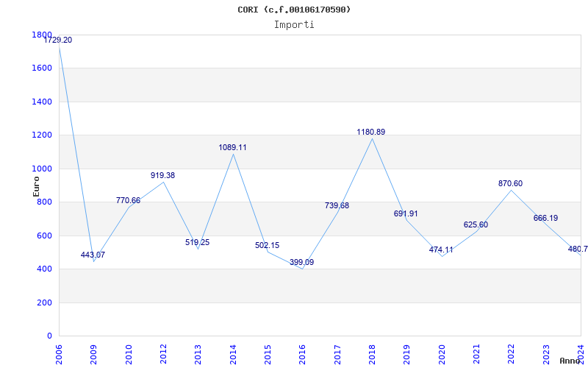
Task: Select the 502.15 data label
Action: tap(267, 246)
